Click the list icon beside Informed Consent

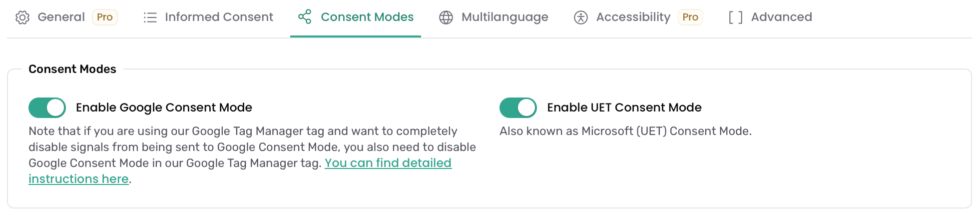tap(150, 17)
